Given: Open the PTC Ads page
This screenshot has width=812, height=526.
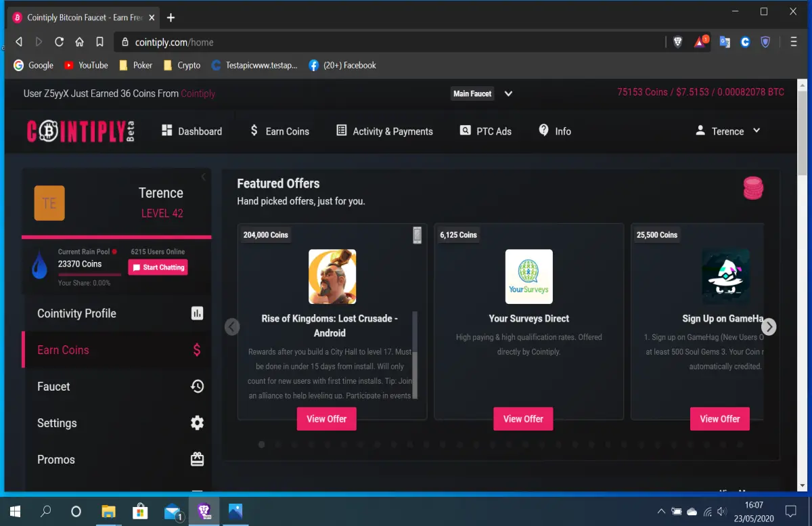Looking at the screenshot, I should click(x=485, y=131).
